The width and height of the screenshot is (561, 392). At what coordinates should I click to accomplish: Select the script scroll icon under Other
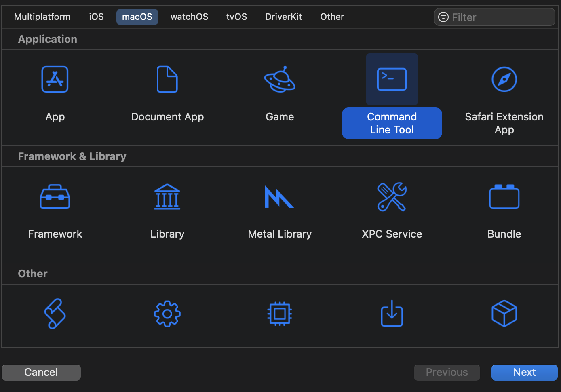(x=55, y=314)
